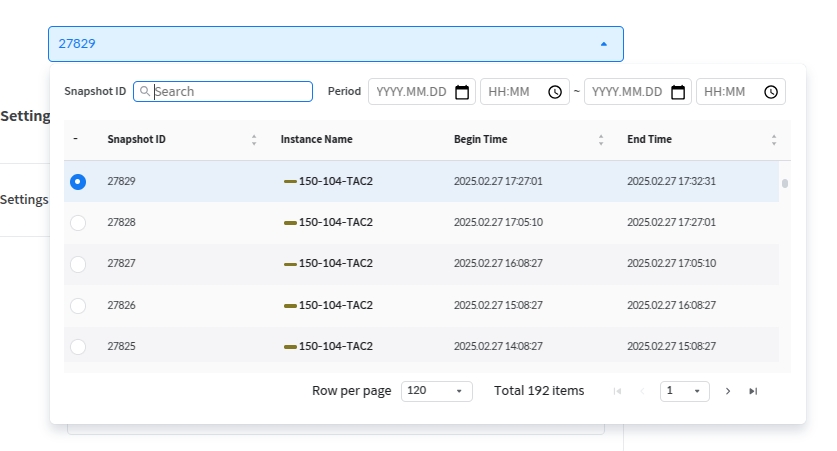
Task: Click the end time clock icon
Action: (771, 92)
